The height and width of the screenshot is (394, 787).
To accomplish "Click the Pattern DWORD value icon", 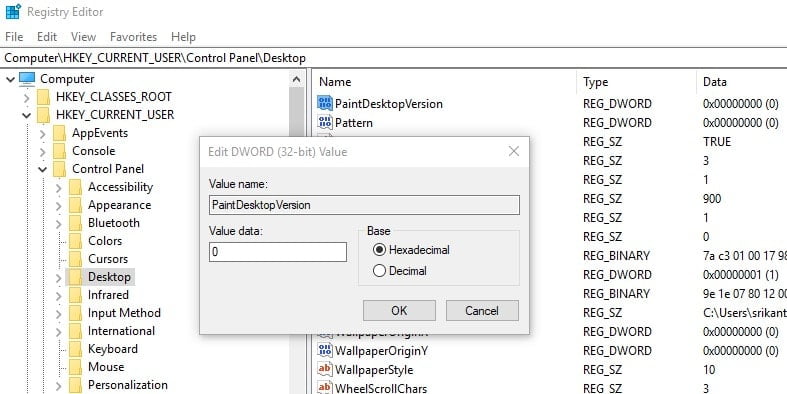I will point(325,122).
